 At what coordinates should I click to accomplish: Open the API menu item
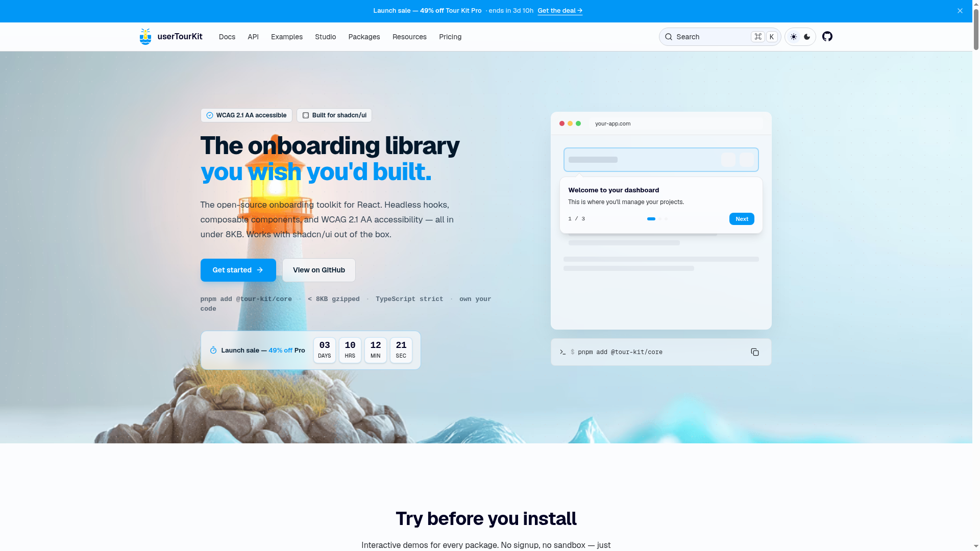pyautogui.click(x=253, y=37)
